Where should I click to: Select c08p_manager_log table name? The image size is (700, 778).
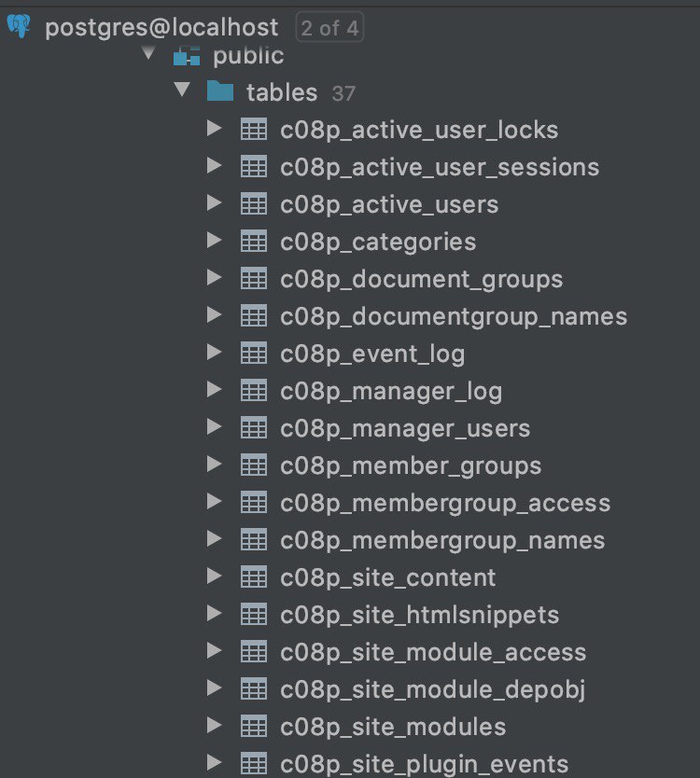[391, 392]
